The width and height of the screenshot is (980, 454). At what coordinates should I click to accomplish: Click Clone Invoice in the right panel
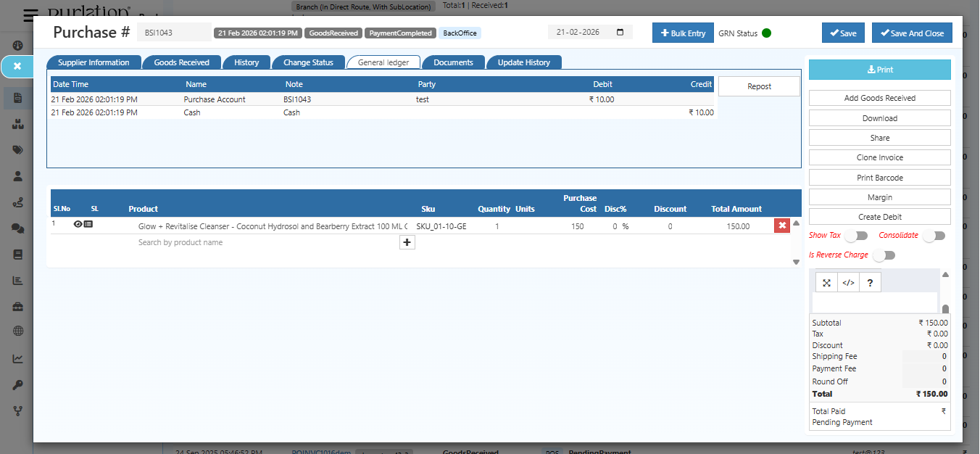click(x=879, y=157)
